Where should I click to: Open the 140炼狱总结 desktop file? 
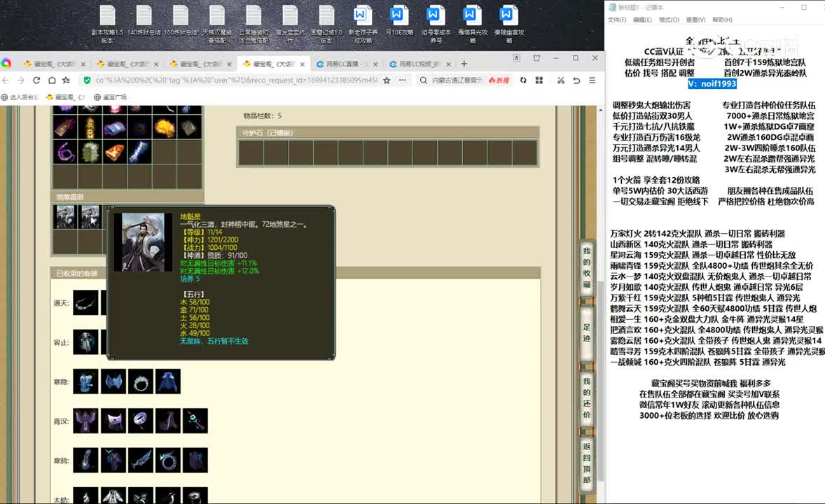coord(144,21)
